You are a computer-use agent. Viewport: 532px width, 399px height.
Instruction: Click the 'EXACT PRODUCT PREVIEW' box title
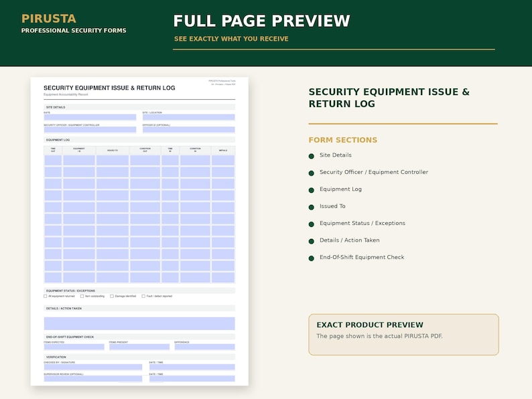[370, 325]
